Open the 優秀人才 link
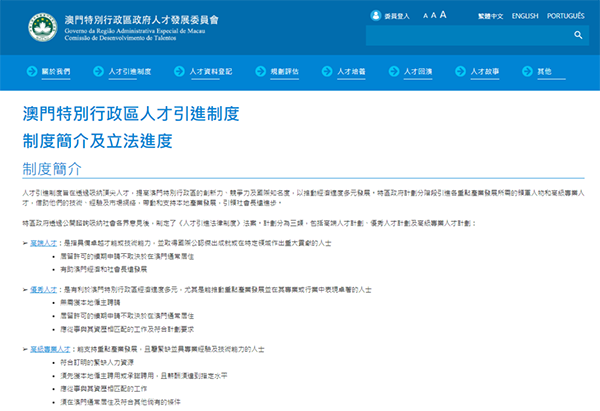Image resolution: width=600 pixels, height=411 pixels. pos(43,290)
